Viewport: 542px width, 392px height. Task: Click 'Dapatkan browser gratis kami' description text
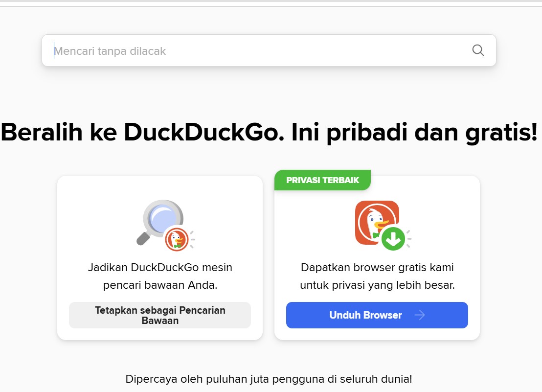(377, 276)
